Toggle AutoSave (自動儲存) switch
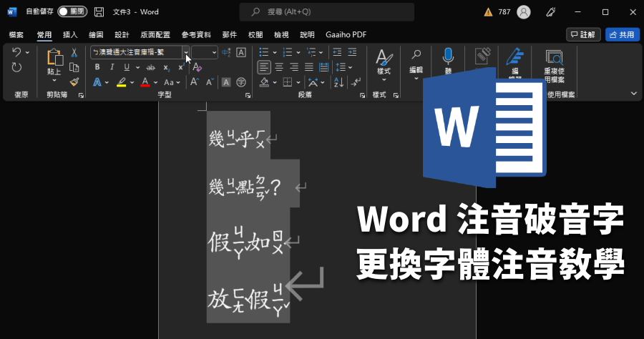This screenshot has height=339, width=644. pyautogui.click(x=72, y=11)
